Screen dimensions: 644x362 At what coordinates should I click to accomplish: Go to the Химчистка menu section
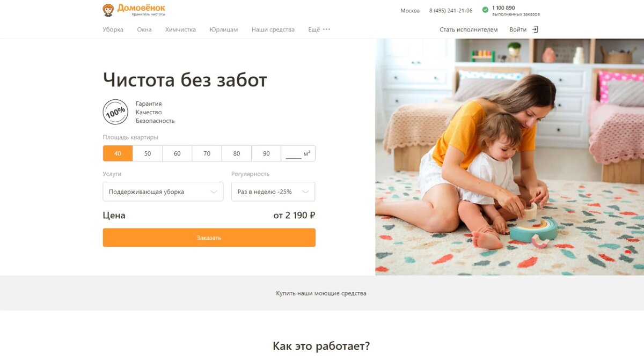pyautogui.click(x=180, y=29)
